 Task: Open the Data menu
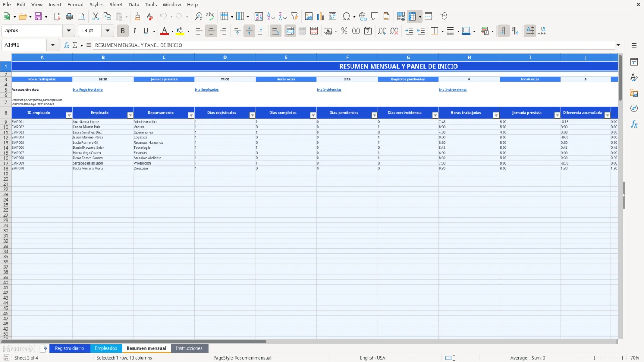coord(134,4)
